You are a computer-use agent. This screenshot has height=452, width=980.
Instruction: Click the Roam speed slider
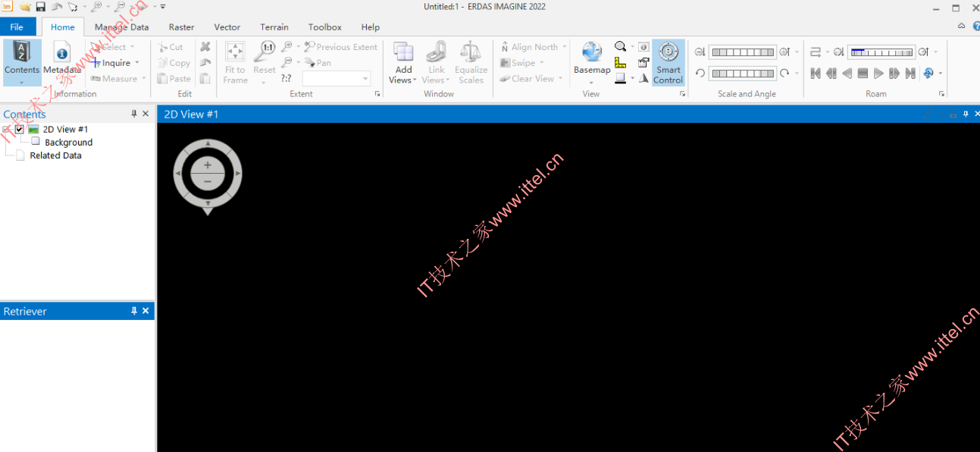pyautogui.click(x=881, y=52)
